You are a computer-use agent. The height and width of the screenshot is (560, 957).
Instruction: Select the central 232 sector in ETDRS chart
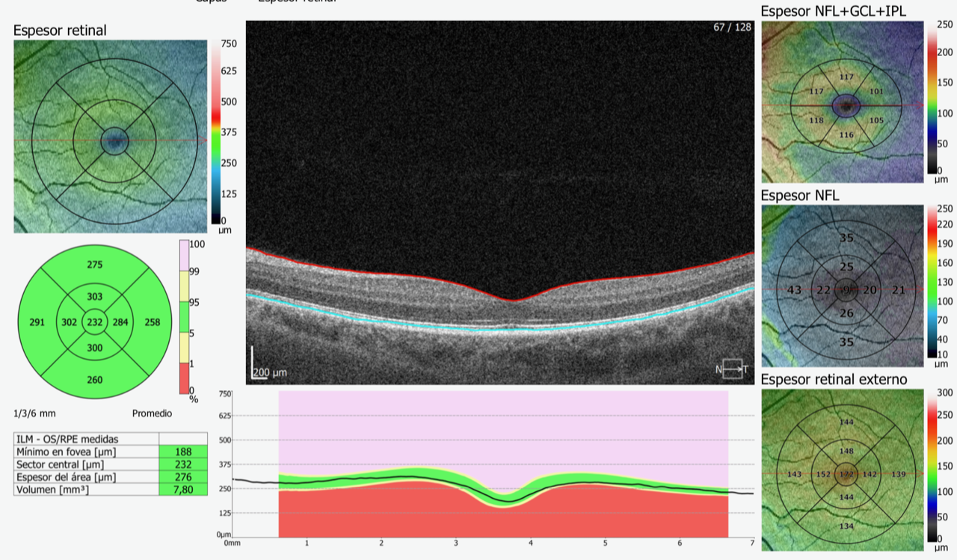pos(95,323)
